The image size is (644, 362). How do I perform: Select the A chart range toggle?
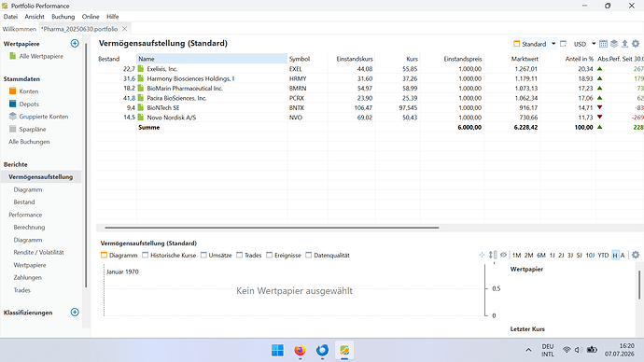[623, 255]
